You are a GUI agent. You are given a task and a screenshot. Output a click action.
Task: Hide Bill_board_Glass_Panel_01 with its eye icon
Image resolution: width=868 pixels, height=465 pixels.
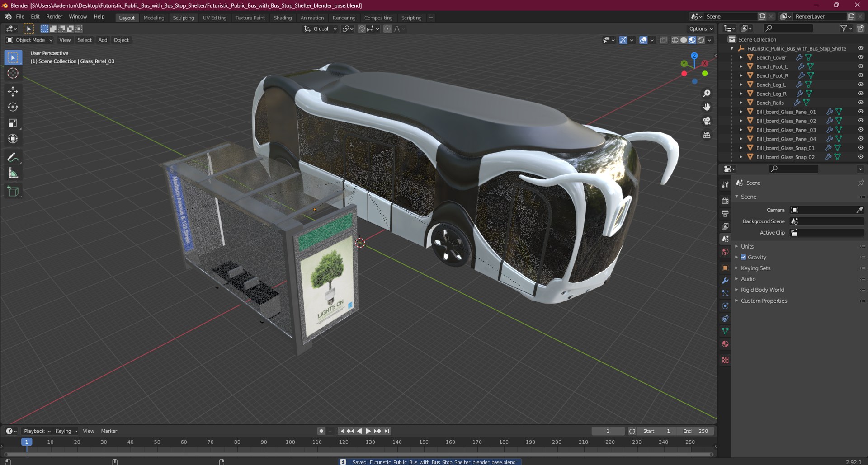[860, 112]
